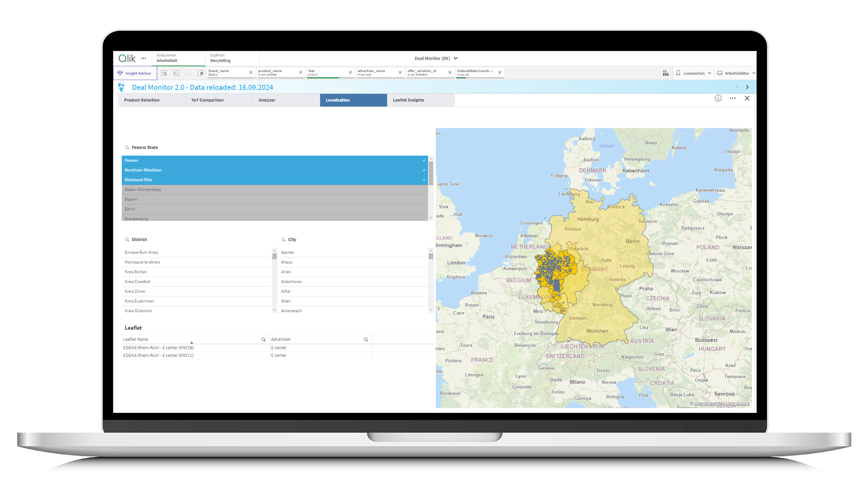Remove the advertiser_name selection
The image size is (868, 488).
point(400,72)
